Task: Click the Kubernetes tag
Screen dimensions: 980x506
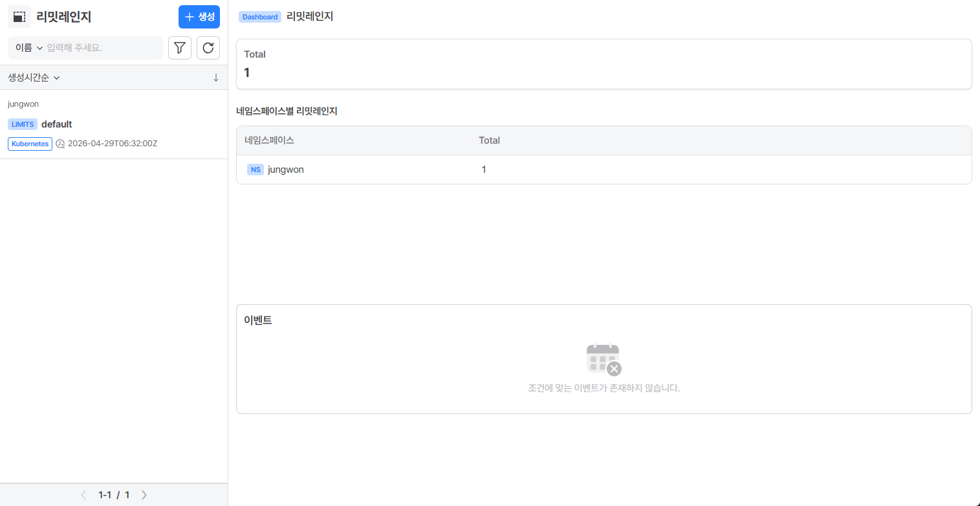Action: (30, 144)
